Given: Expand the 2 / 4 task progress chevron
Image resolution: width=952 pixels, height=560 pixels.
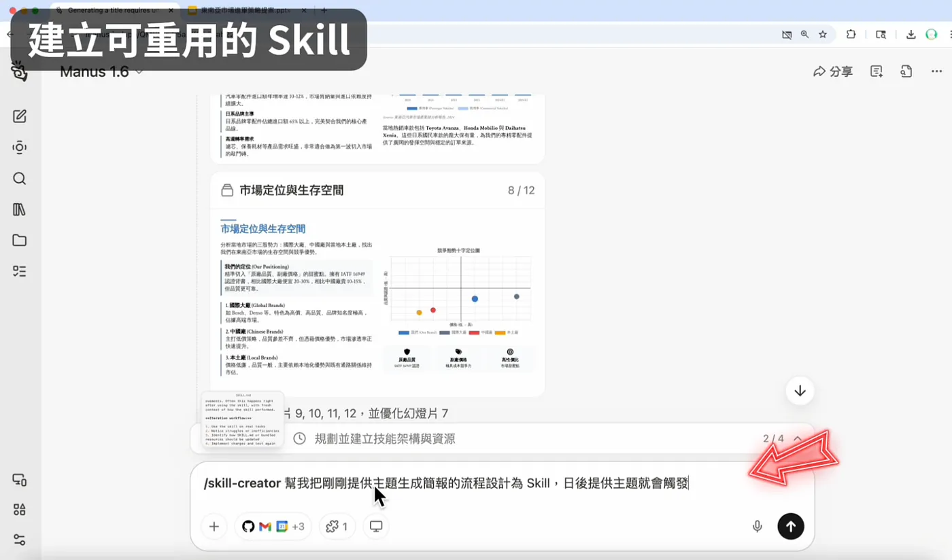Looking at the screenshot, I should point(798,439).
